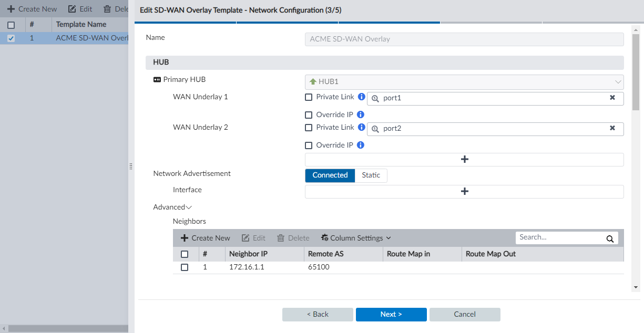
Task: Click the Edit icon in the Neighbors toolbar
Action: 253,237
